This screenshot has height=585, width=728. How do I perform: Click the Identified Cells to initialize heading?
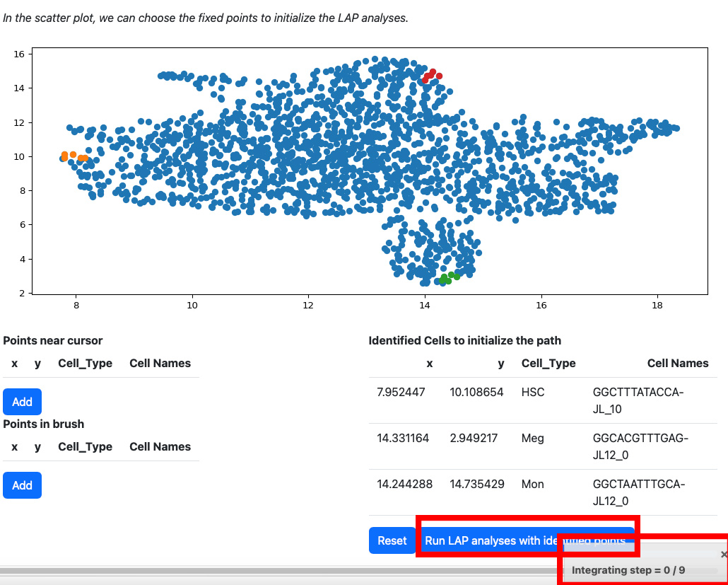[465, 340]
